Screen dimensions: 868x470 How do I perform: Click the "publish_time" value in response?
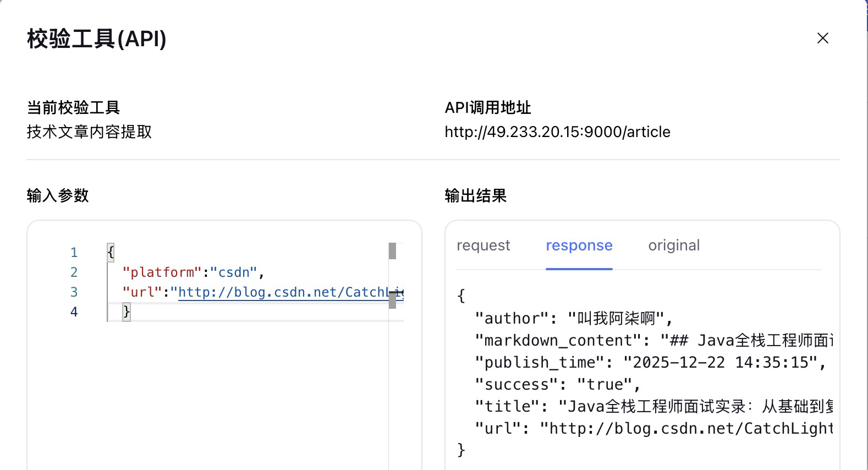pos(723,363)
